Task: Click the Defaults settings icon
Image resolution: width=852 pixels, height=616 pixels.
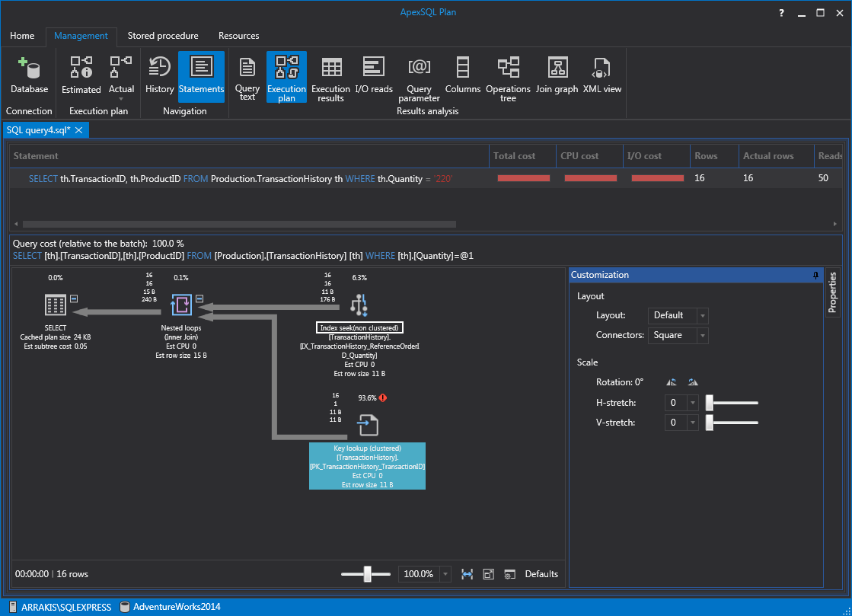Action: [509, 574]
